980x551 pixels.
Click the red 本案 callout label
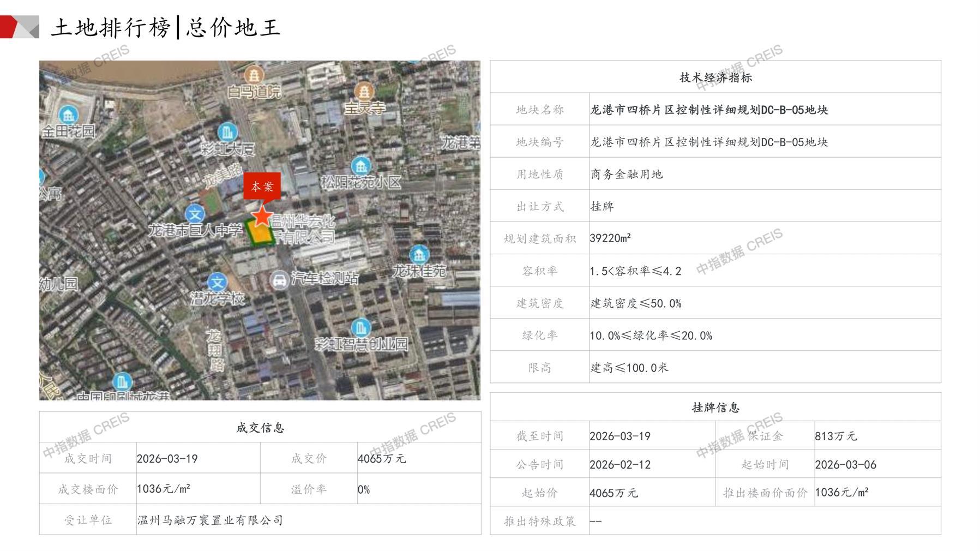tap(262, 187)
